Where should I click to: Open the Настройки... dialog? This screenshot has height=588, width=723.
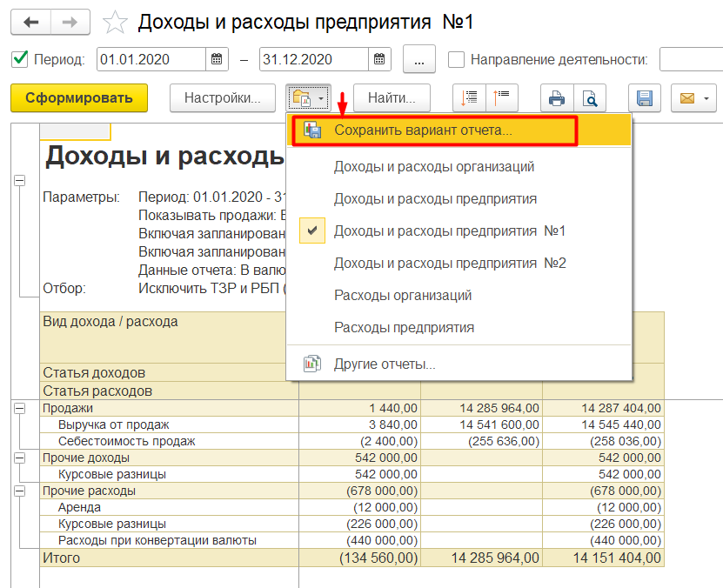(x=223, y=98)
